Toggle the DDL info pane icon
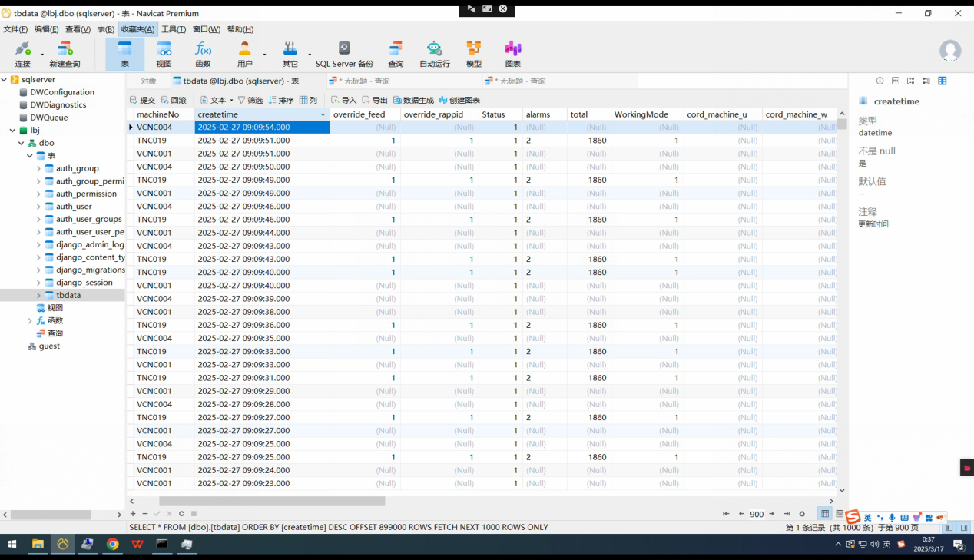 pyautogui.click(x=896, y=81)
